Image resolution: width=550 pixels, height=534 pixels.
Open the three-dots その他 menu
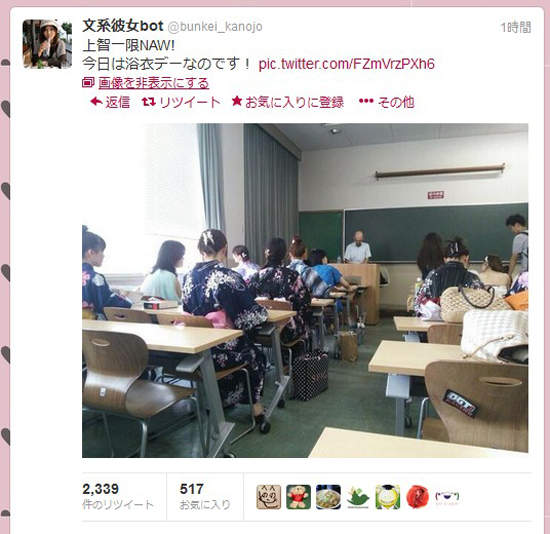pyautogui.click(x=366, y=101)
